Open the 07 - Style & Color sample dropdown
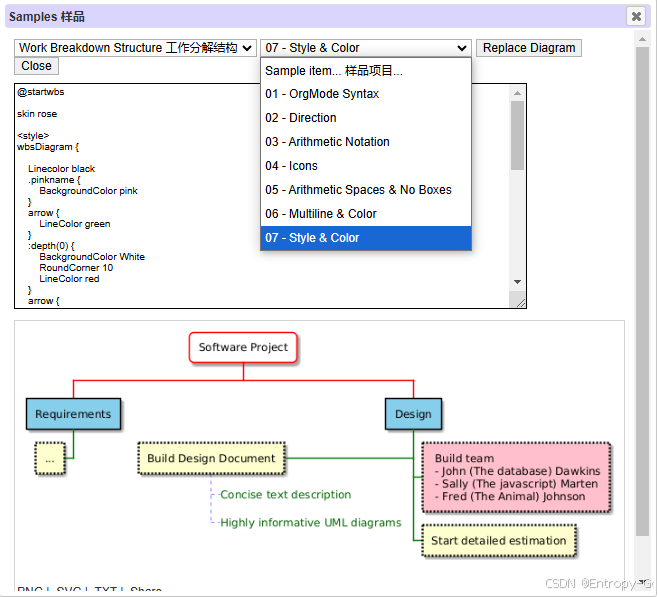 [366, 48]
